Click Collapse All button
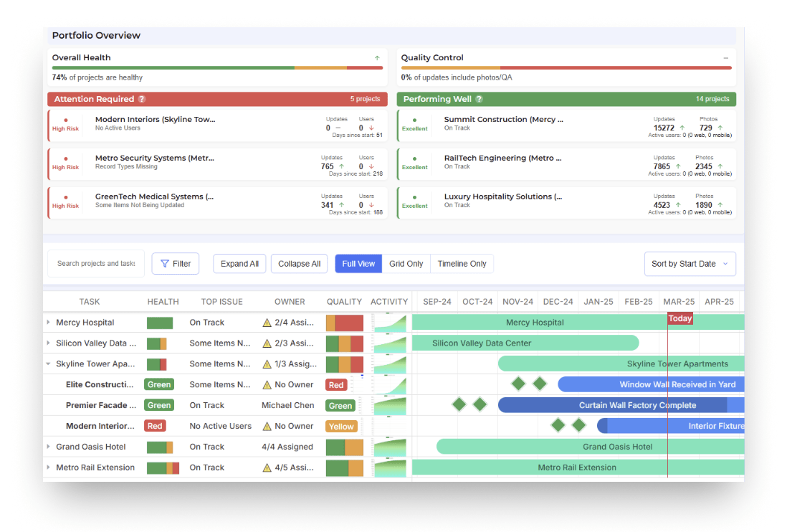Image resolution: width=787 pixels, height=532 pixels. 299,264
